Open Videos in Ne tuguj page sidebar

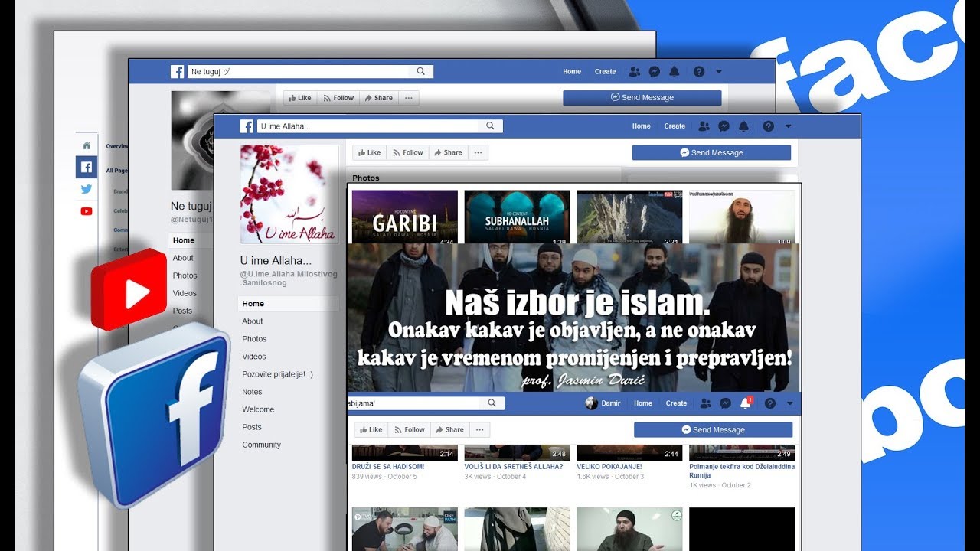185,293
